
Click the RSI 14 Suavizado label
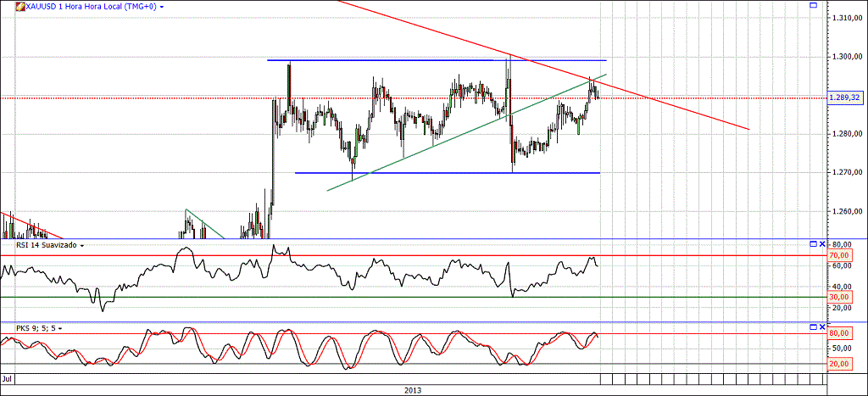(47, 244)
